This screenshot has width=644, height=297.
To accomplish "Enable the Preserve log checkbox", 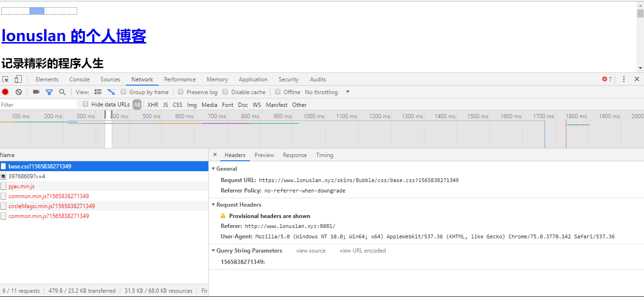I will tap(181, 92).
